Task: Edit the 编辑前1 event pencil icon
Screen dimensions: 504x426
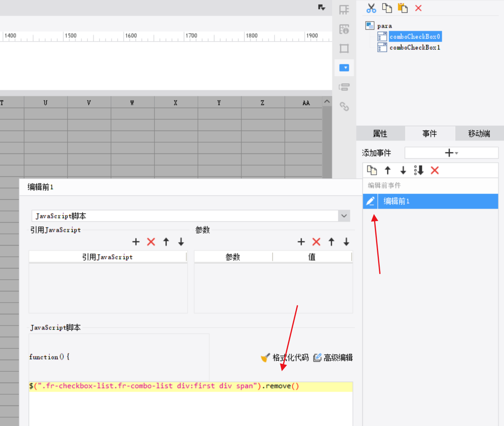Action: coord(370,201)
